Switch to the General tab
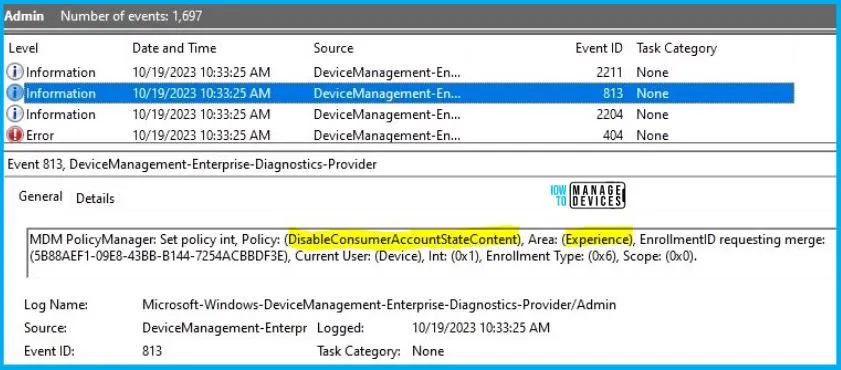This screenshot has width=841, height=370. 40,197
